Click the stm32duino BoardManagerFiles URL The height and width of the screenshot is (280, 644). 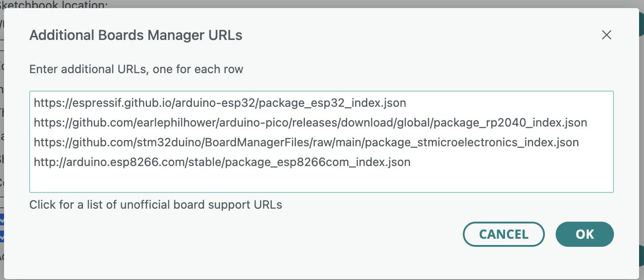(306, 142)
